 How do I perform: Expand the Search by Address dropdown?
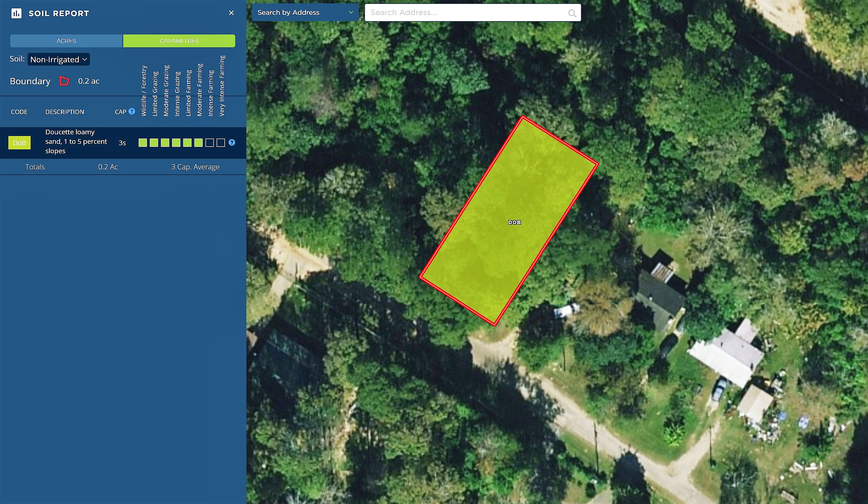(305, 13)
